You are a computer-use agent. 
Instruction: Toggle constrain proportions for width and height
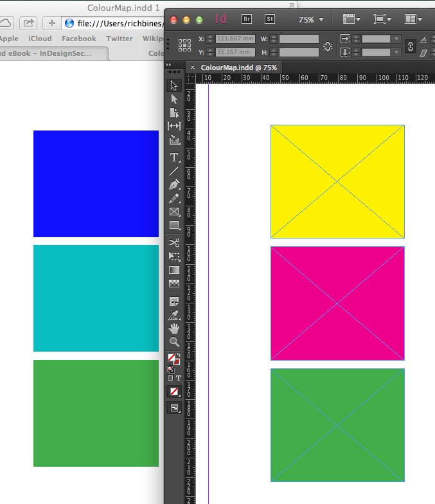click(x=328, y=46)
